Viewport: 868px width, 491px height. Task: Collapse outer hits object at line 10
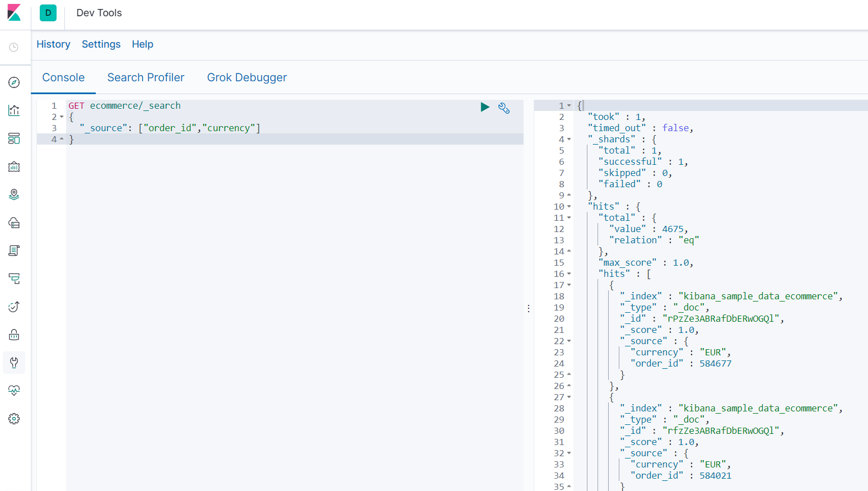(569, 206)
